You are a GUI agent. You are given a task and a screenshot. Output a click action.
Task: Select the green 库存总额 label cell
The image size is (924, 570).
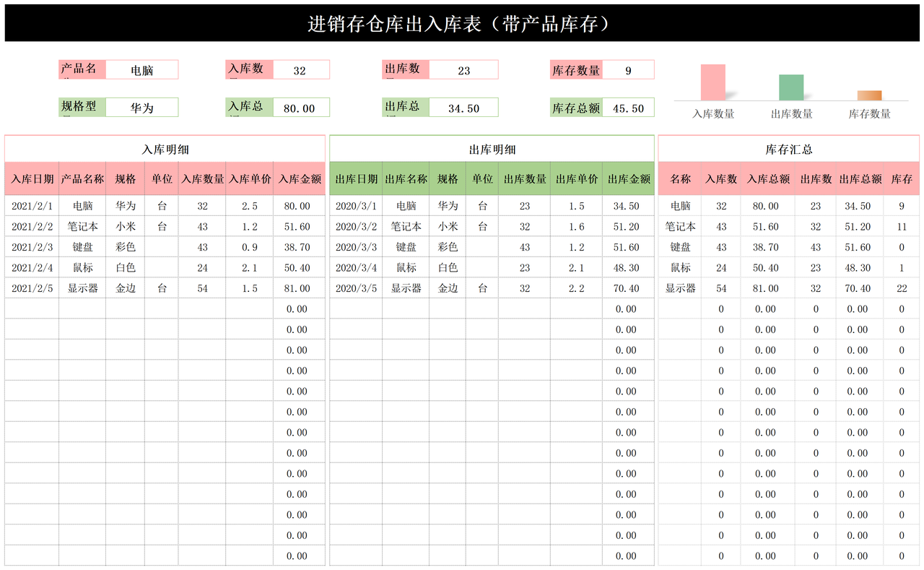coord(576,108)
